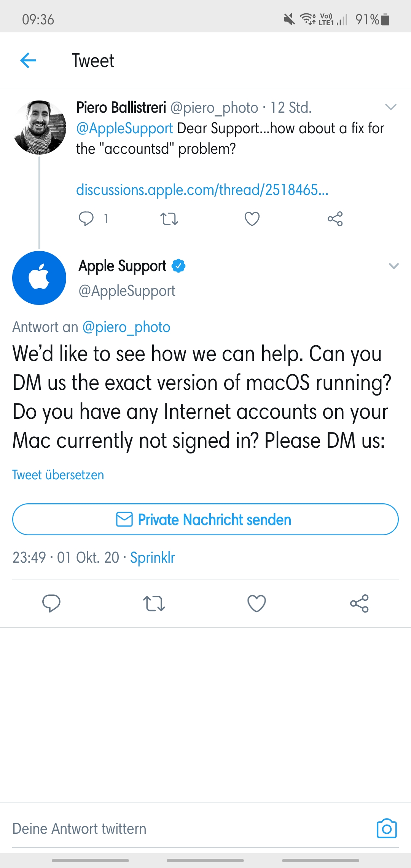
Task: Open camera icon in reply bar
Action: coord(387,828)
